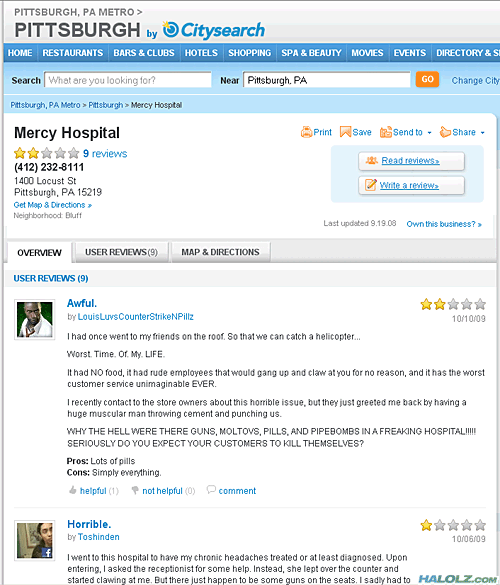Switch to the Map & Directions tab
This screenshot has width=500, height=585.
tap(220, 252)
